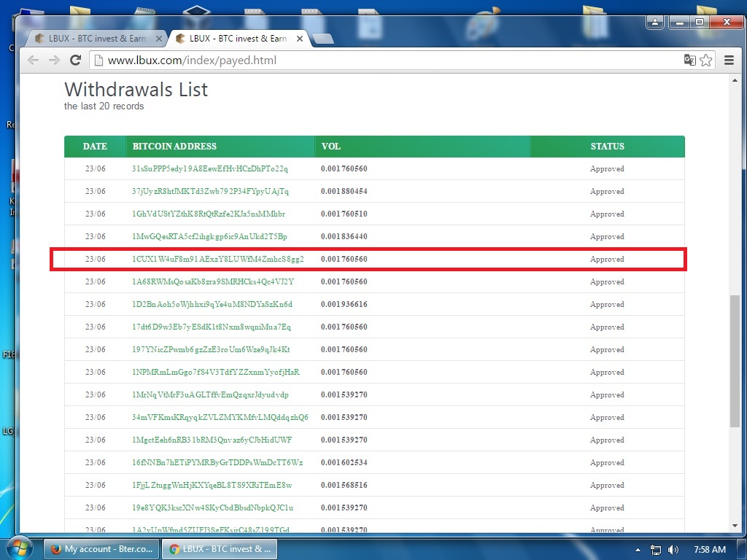Click the network tray icon
The width and height of the screenshot is (747, 560).
tap(656, 550)
